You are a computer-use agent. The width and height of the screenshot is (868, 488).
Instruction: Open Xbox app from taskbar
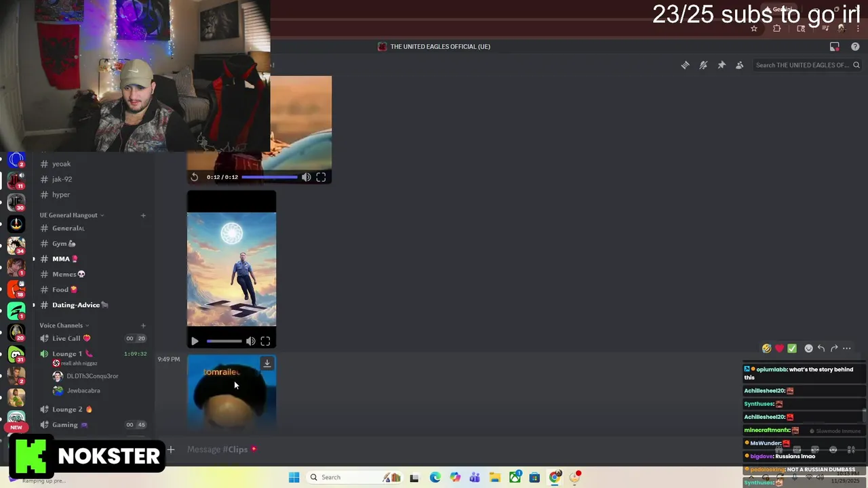pyautogui.click(x=515, y=477)
